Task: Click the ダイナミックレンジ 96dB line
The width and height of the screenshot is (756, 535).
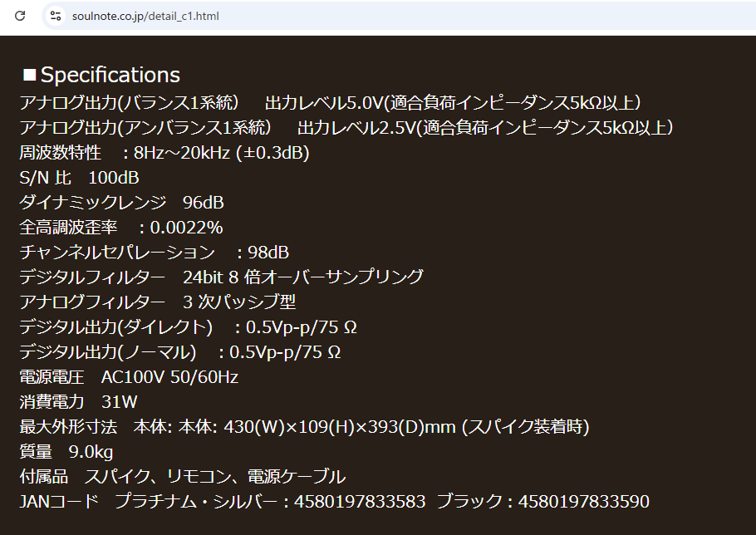Action: [121, 203]
